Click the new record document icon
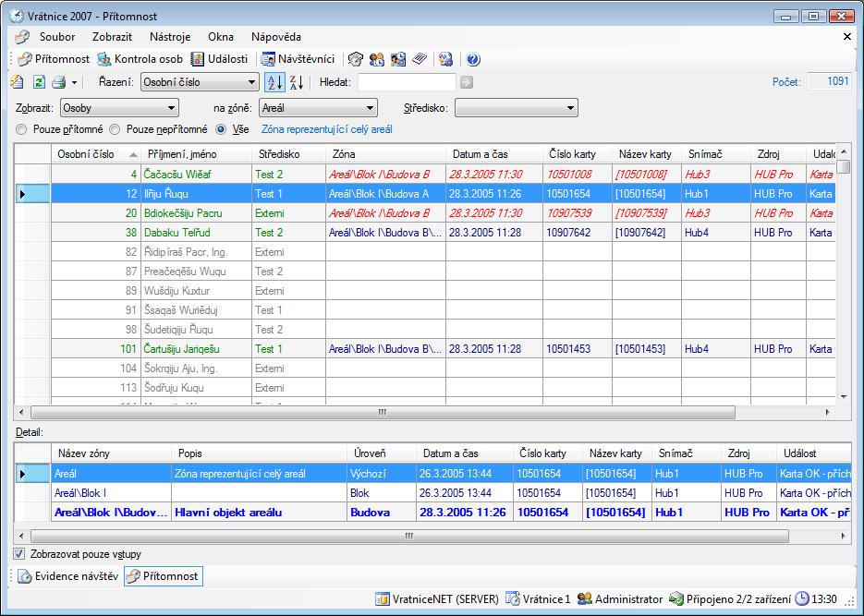This screenshot has height=616, width=864. pyautogui.click(x=17, y=82)
